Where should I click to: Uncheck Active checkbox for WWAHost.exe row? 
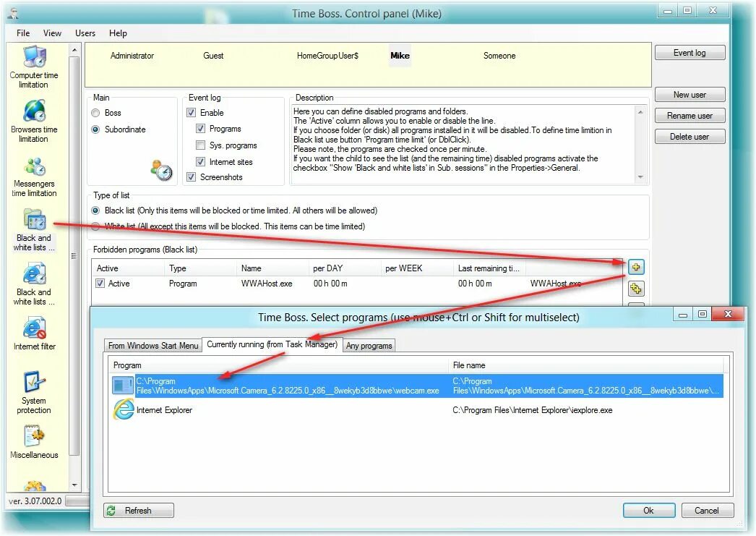click(100, 284)
